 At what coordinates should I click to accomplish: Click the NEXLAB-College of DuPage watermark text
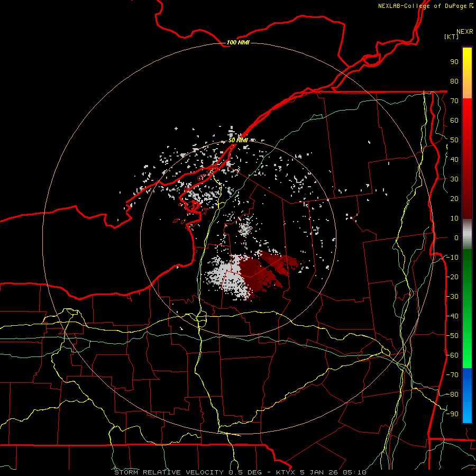[x=425, y=6]
